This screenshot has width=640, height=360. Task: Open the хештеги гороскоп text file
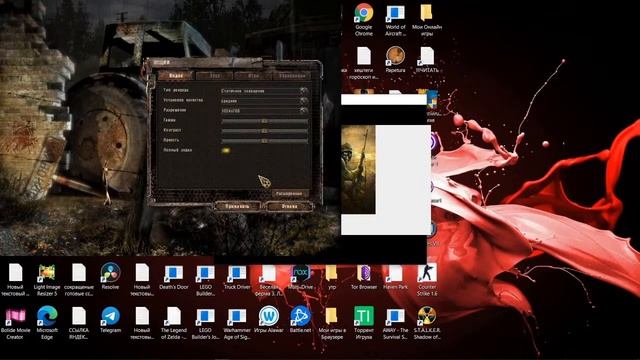[364, 62]
